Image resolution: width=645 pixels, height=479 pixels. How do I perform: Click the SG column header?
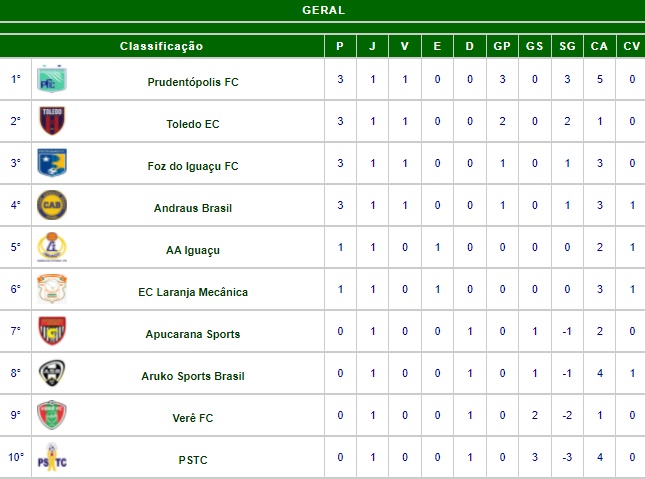[567, 46]
